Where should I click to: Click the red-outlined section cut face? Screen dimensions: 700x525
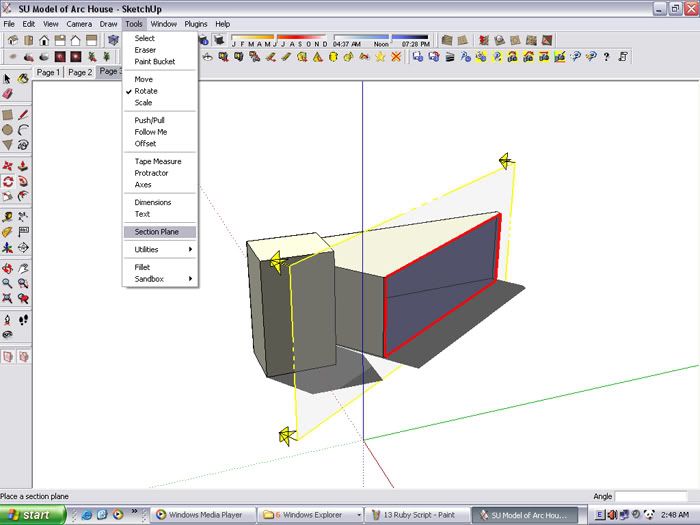click(441, 286)
